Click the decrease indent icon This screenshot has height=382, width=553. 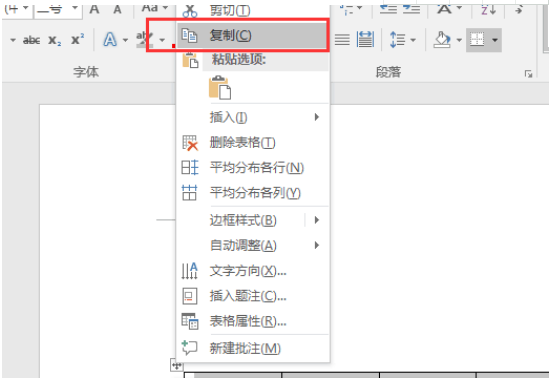(388, 10)
